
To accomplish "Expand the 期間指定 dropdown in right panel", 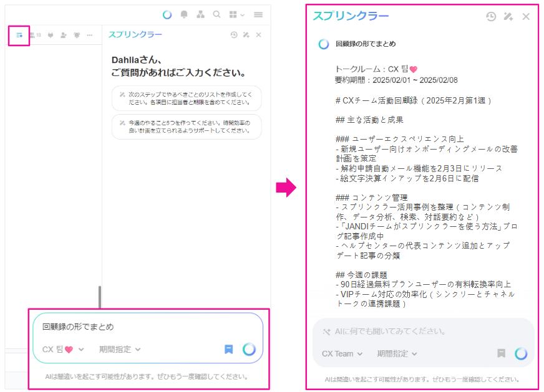I will coord(397,354).
